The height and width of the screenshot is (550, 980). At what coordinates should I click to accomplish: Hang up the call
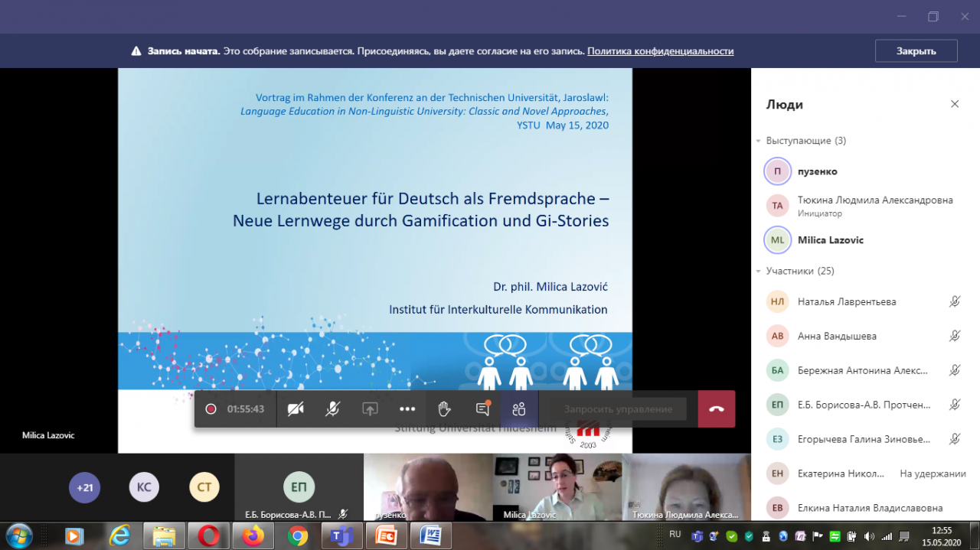[717, 409]
